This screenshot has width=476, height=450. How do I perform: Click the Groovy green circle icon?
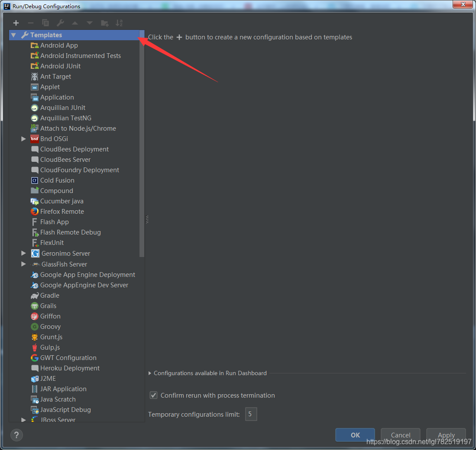point(35,327)
